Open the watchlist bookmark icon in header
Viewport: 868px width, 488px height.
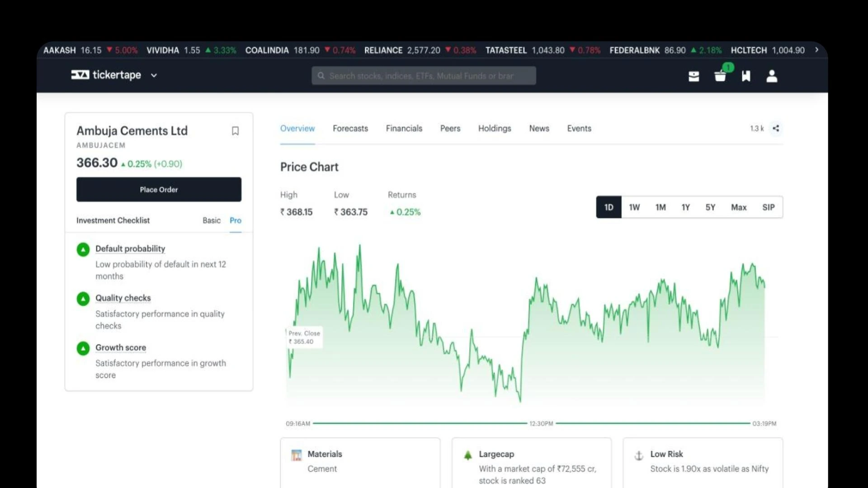click(746, 76)
